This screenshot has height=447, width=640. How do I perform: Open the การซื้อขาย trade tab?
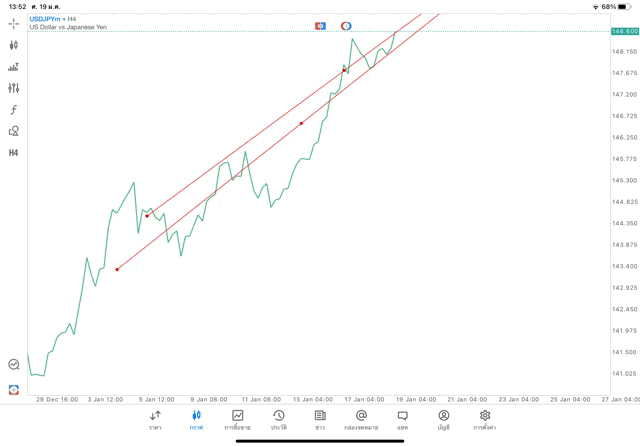237,420
